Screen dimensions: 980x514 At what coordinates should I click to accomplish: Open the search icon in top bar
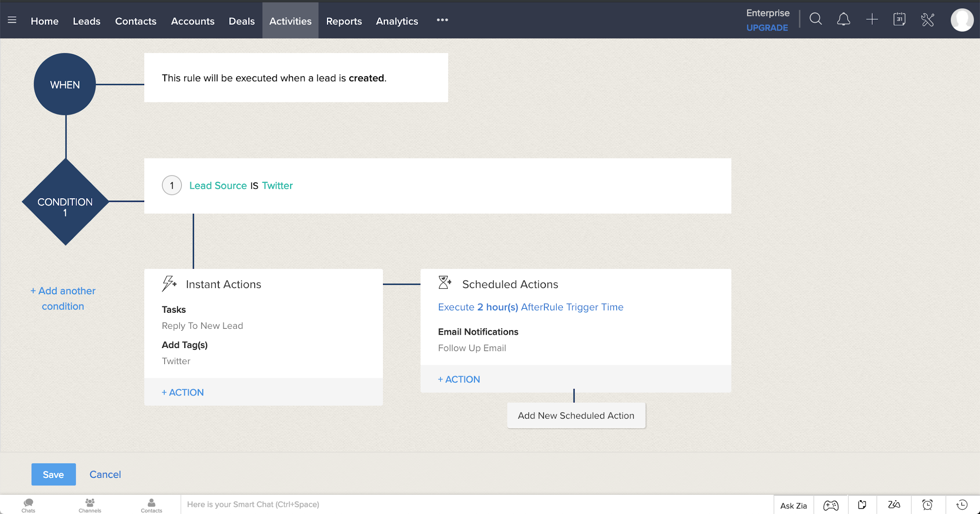pos(815,19)
